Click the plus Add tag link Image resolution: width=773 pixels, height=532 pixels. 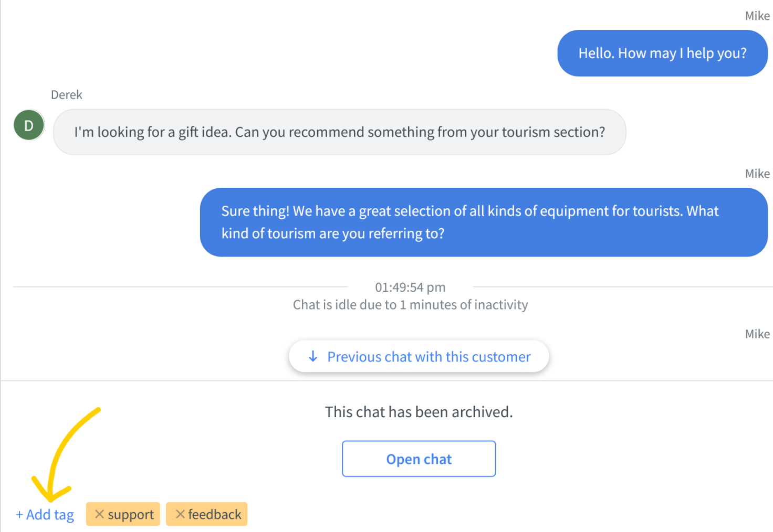(45, 515)
